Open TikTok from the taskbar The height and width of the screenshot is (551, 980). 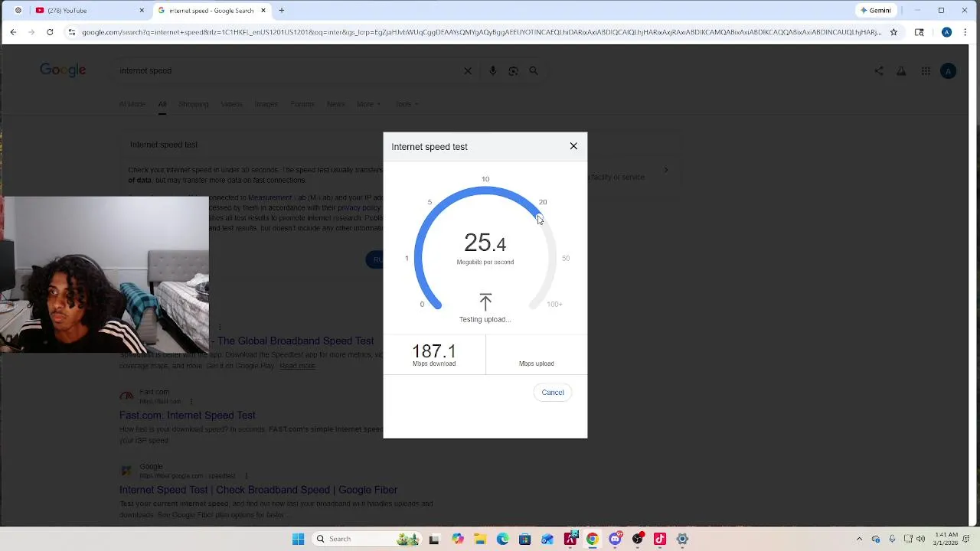tap(660, 540)
